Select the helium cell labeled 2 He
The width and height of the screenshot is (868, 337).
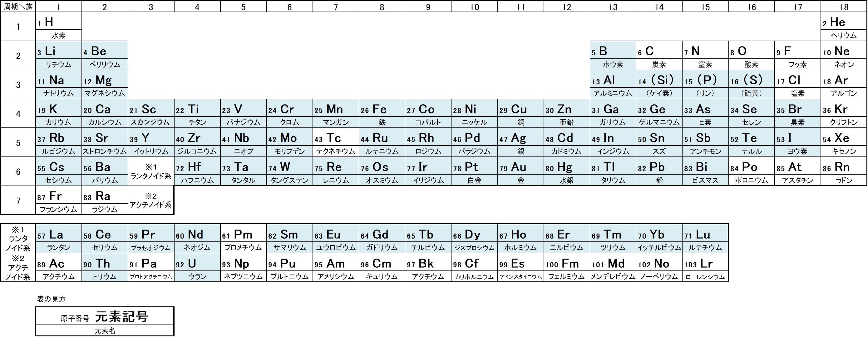point(844,27)
